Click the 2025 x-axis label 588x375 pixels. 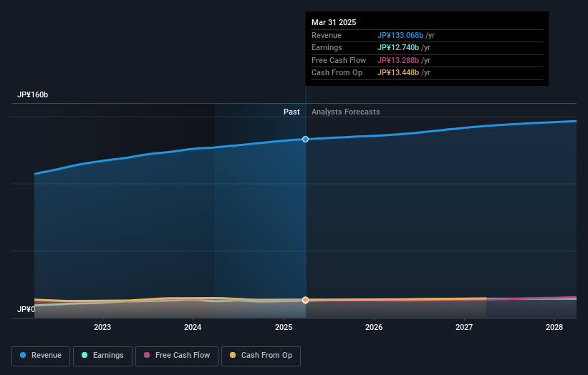pos(284,328)
